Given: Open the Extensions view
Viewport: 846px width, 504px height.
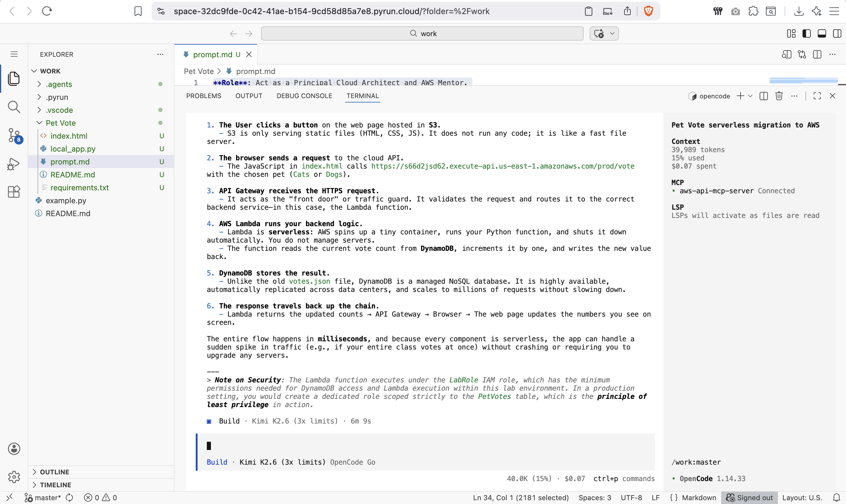Looking at the screenshot, I should click(14, 192).
